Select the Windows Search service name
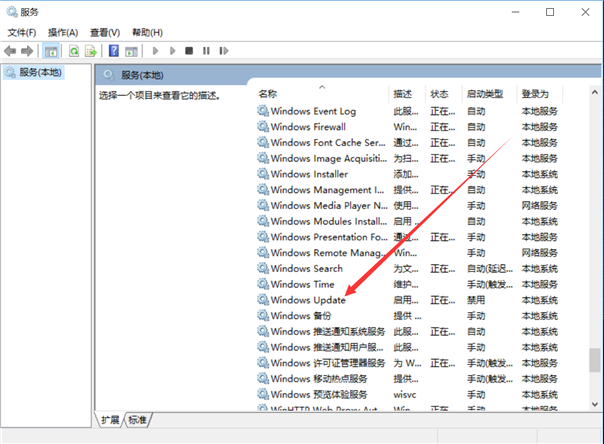 point(307,268)
